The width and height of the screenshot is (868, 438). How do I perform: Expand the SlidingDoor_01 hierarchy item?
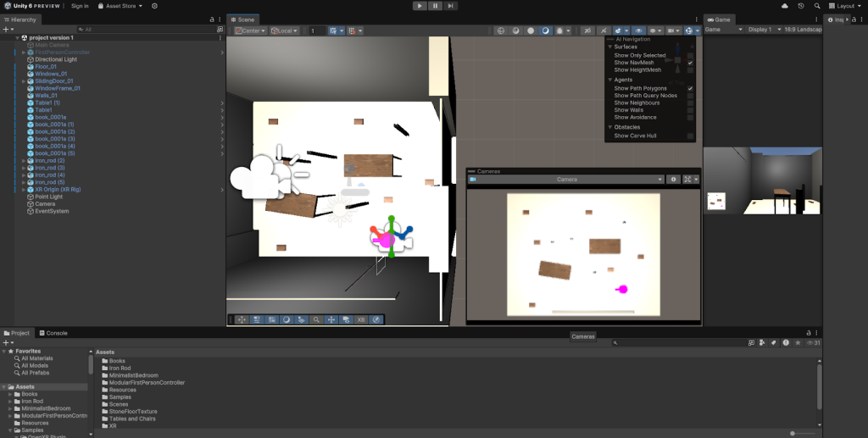pyautogui.click(x=24, y=81)
